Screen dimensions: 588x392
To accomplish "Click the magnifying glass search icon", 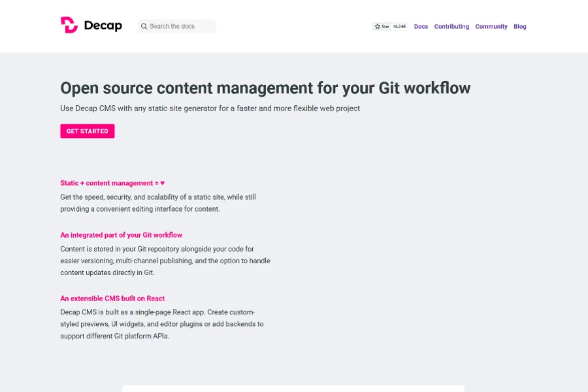I will click(x=144, y=27).
